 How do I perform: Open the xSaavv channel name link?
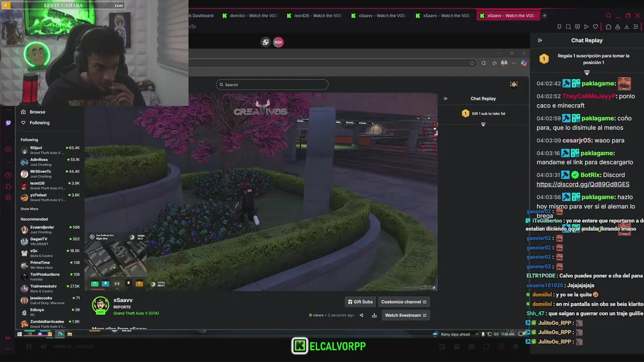[123, 300]
